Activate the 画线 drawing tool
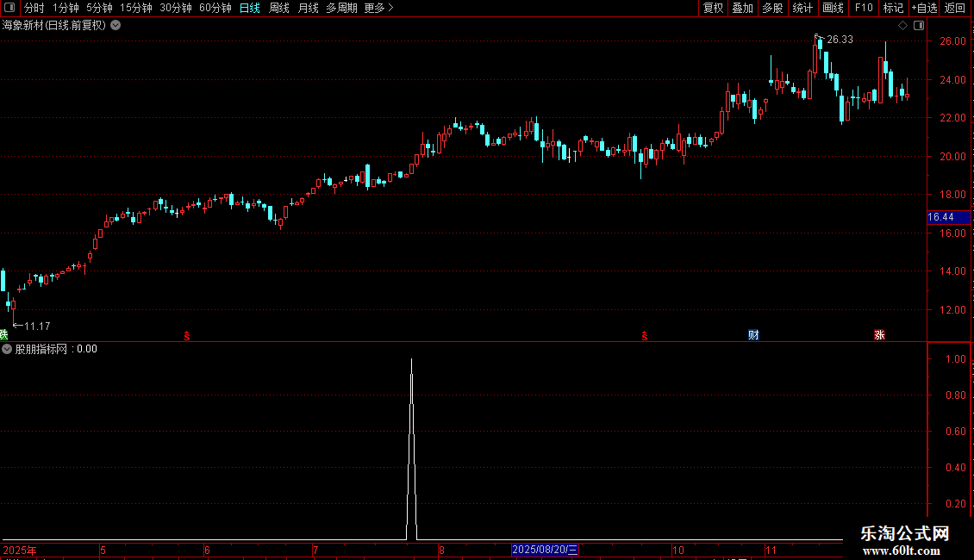Screen dimensions: 974x560 [x=833, y=8]
